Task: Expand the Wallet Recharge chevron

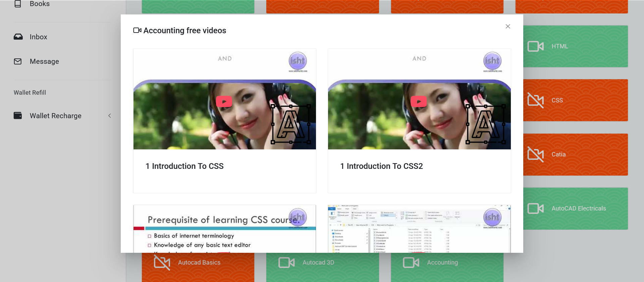Action: 110,116
